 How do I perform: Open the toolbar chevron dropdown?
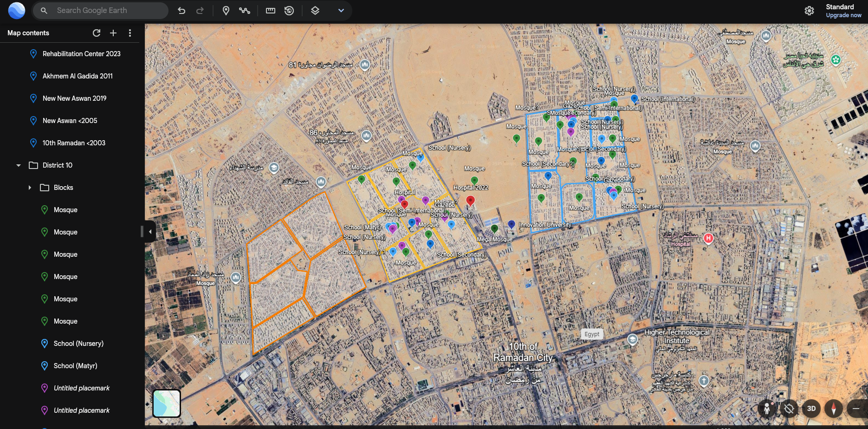point(341,11)
